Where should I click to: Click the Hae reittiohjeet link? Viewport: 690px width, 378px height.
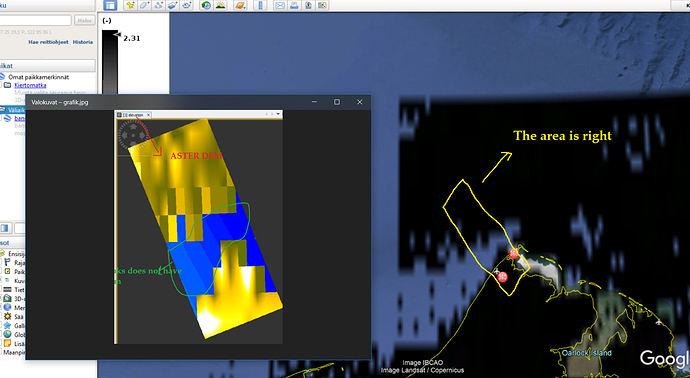click(x=48, y=42)
